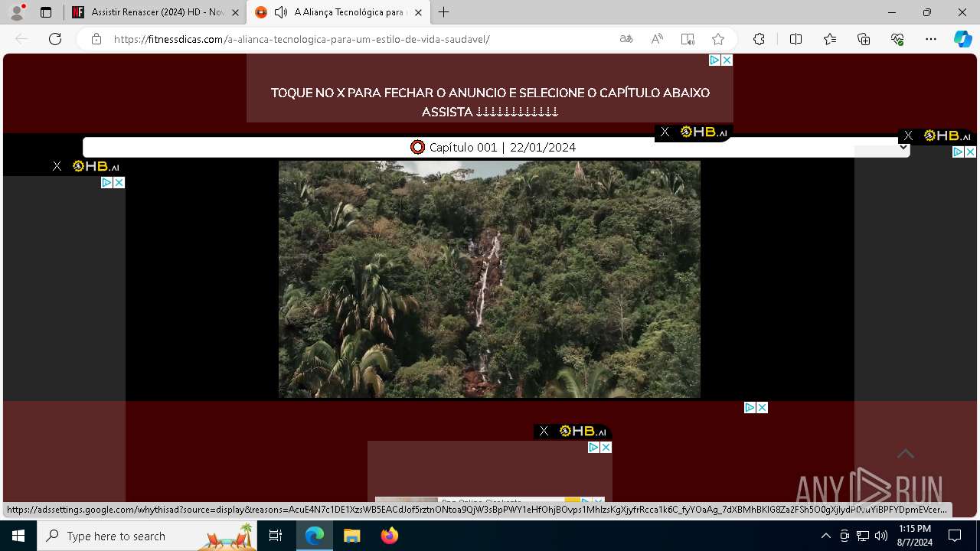Screen dimensions: 980x551
Task: Launch Firefox from the taskbar
Action: click(389, 536)
